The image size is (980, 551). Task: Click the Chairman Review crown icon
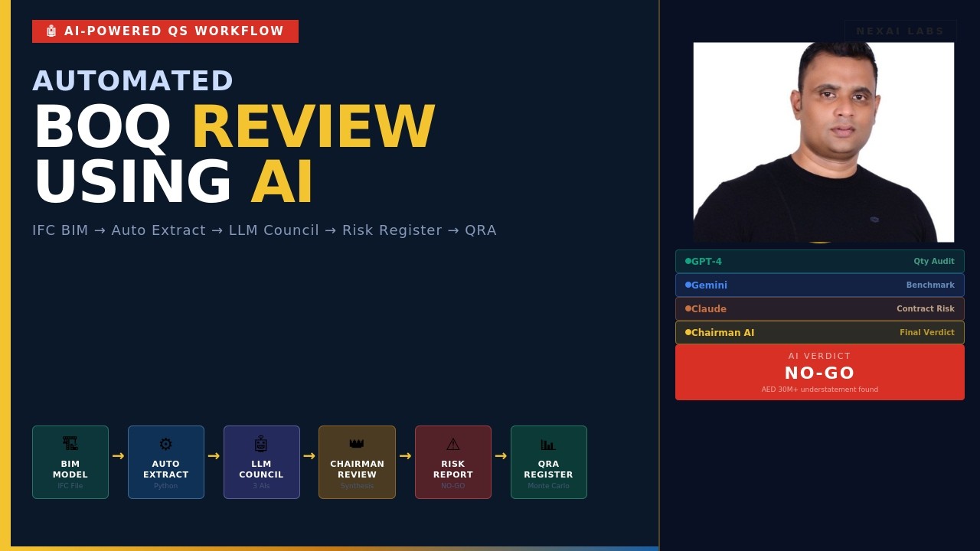(x=357, y=444)
